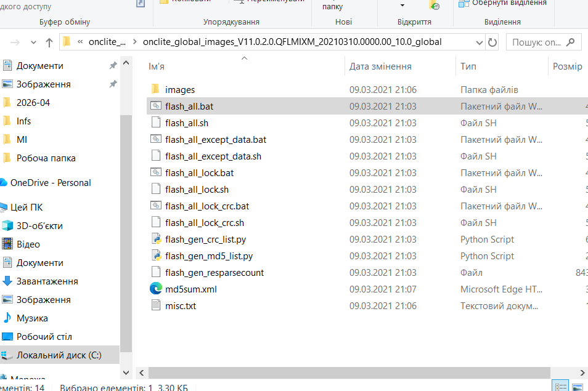Screen dimensions: 588x391
Task: Click the sidebar scroll up arrow
Action: pyautogui.click(x=126, y=63)
